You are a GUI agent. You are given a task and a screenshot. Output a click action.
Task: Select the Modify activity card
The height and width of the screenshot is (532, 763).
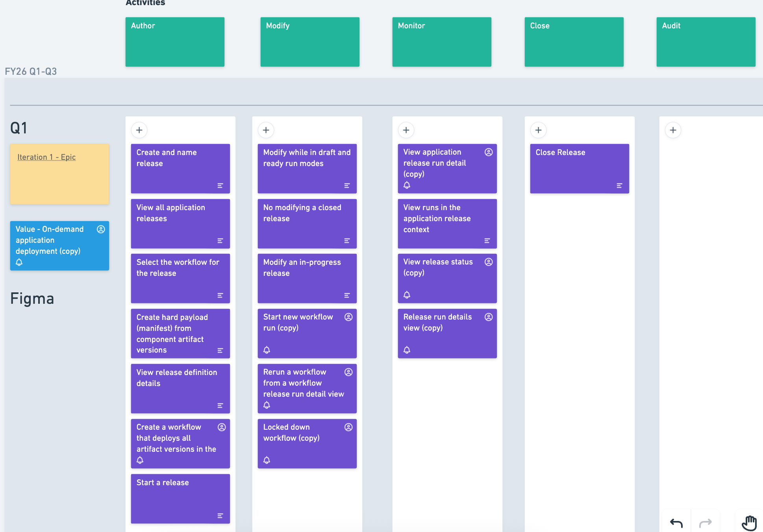point(310,42)
